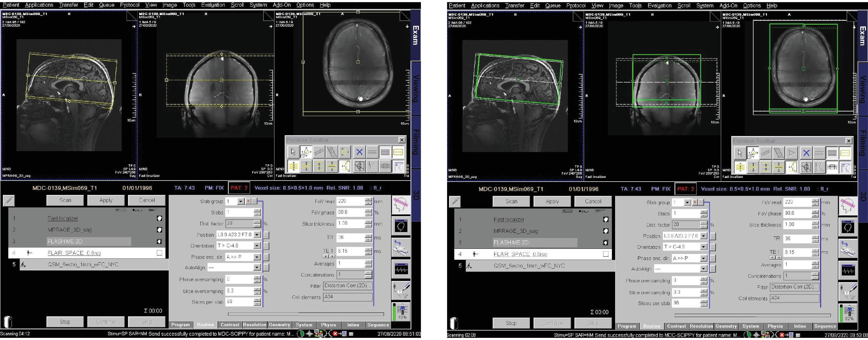Click blue X icon in right Position Toolbar
This screenshot has width=868, height=340.
806,153
